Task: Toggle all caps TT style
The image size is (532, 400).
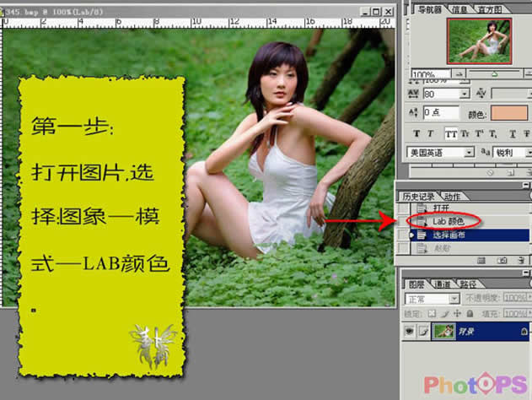Action: (x=451, y=134)
